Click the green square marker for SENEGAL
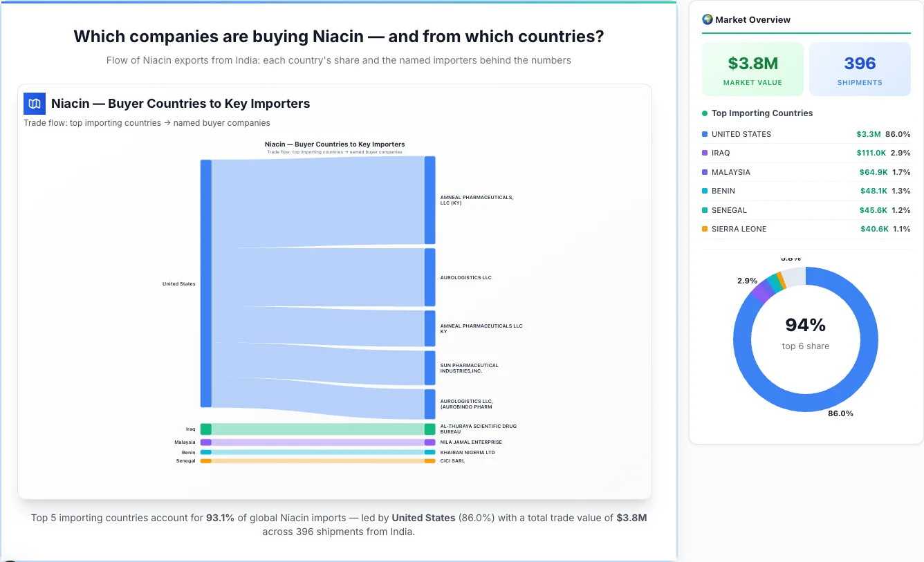 [705, 210]
